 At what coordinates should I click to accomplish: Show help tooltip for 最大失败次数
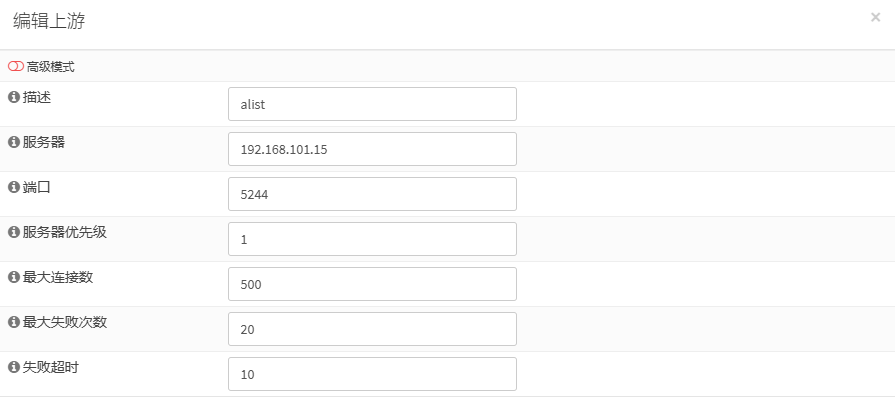(14, 322)
